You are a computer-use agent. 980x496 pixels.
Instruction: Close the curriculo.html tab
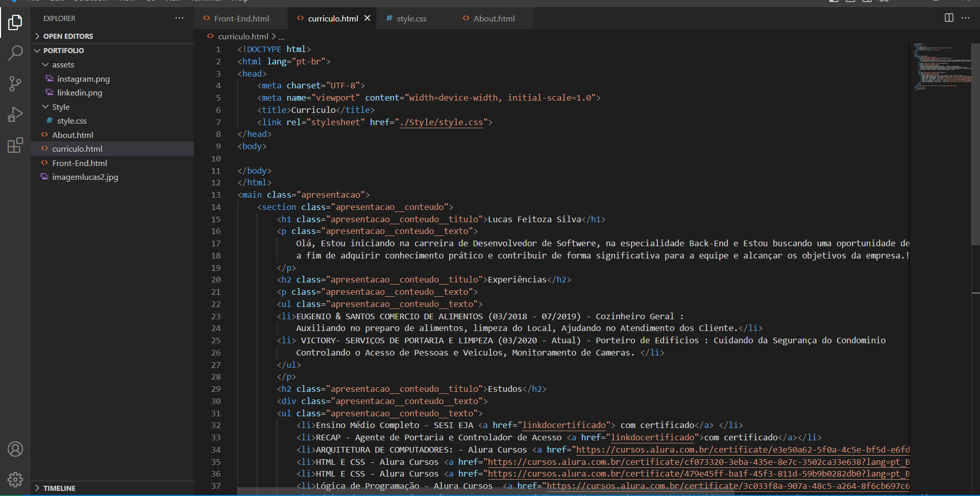click(367, 18)
